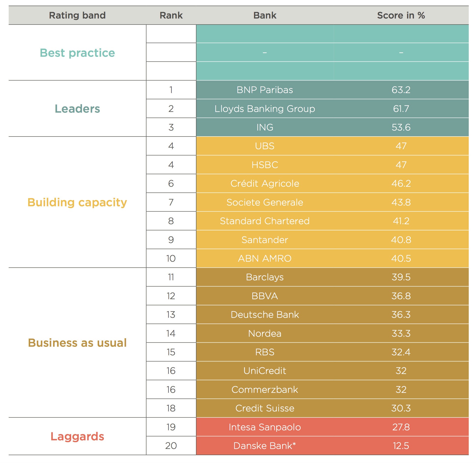
Task: Click the BNP Paribas bank cell
Action: pyautogui.click(x=265, y=90)
